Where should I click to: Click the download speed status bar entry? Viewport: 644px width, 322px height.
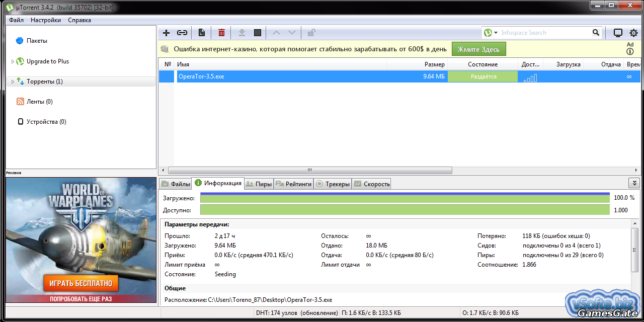tap(371, 313)
